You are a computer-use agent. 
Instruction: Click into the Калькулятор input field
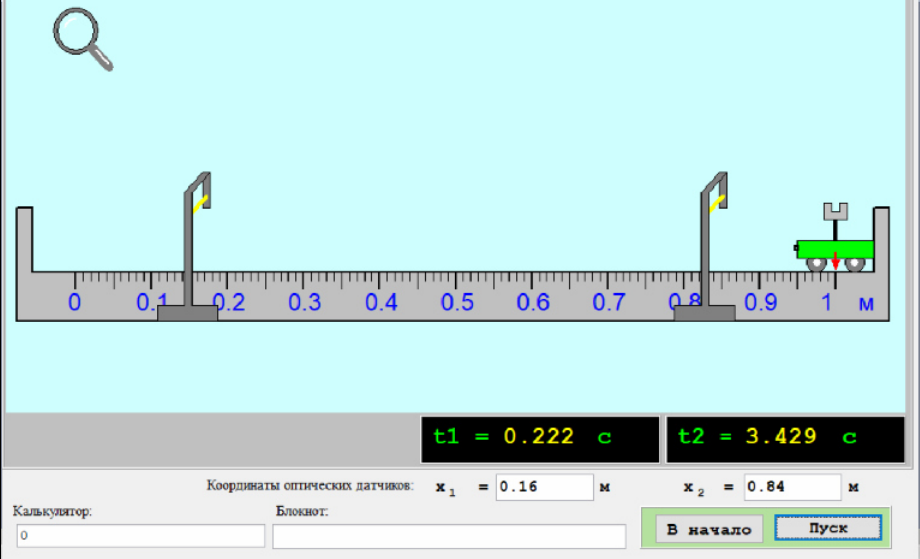(x=141, y=536)
